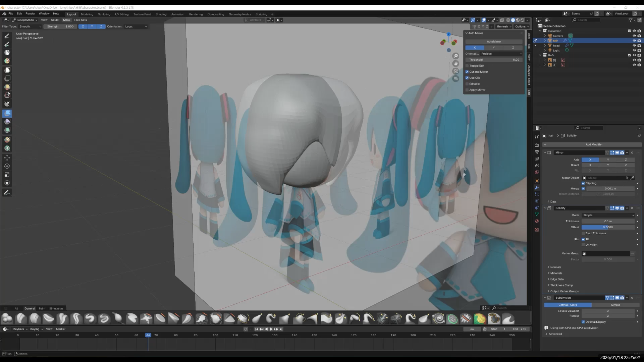The height and width of the screenshot is (362, 644).
Task: Open the Filter Type Smooth dropdown
Action: tap(30, 26)
